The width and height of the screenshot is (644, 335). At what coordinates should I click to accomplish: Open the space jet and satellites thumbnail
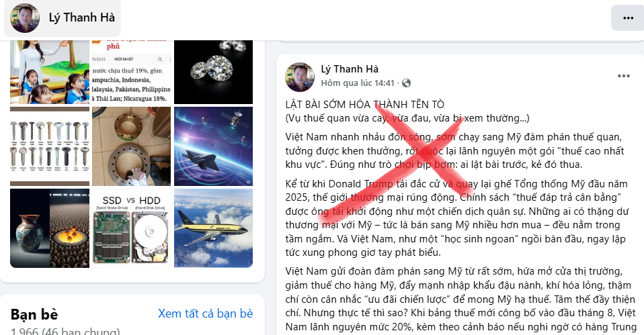tap(214, 146)
